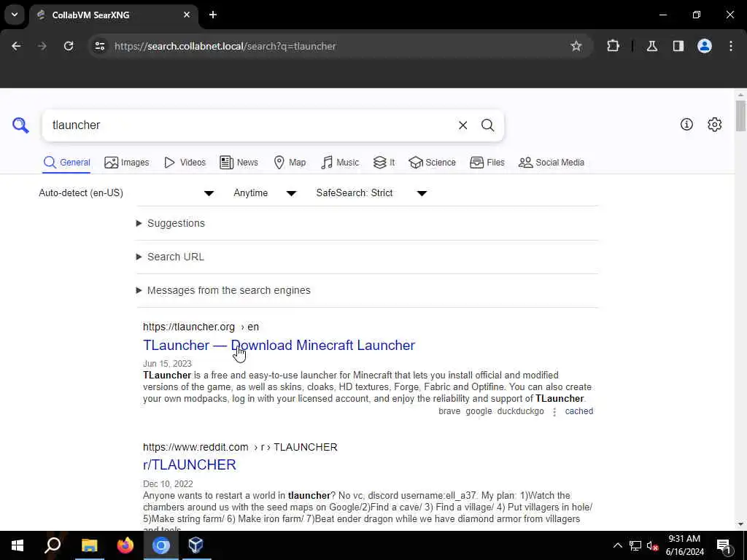Reload the page with the refresh icon
This screenshot has height=560, width=747.
69,46
